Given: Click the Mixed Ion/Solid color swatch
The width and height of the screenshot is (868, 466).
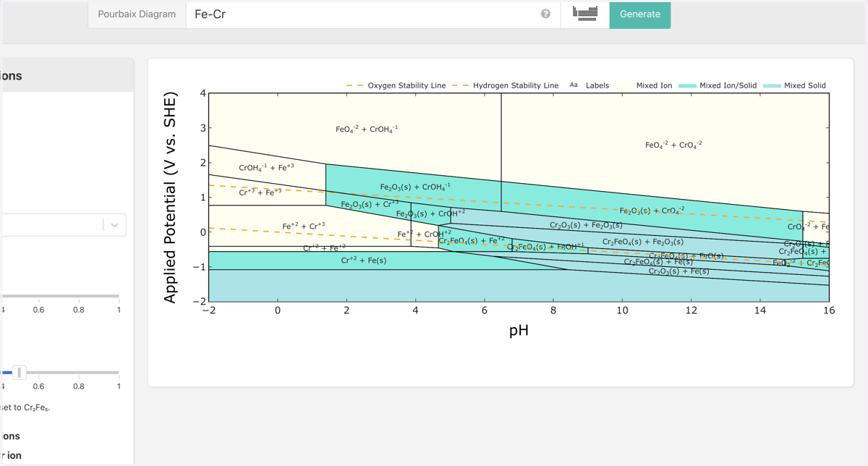Looking at the screenshot, I should click(687, 85).
